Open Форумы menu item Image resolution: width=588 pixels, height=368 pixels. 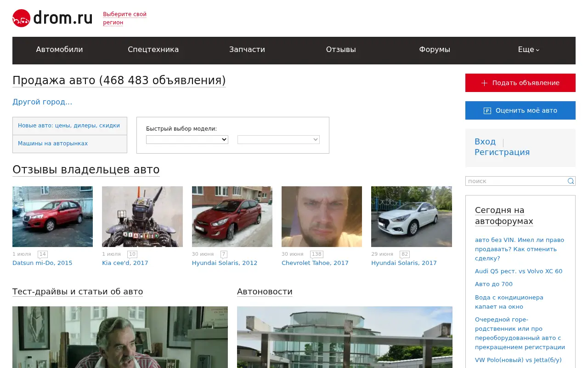click(435, 50)
